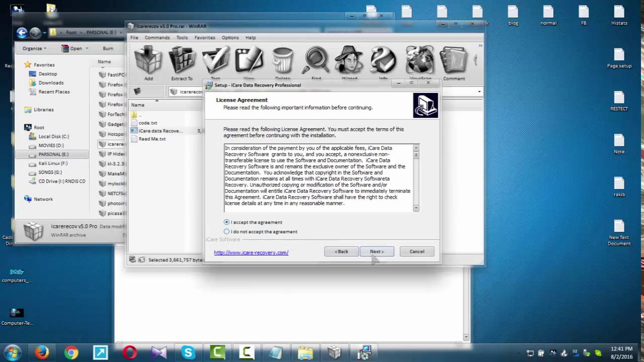644x362 pixels.
Task: Click the Extract To icon in WinRAR
Action: (182, 63)
